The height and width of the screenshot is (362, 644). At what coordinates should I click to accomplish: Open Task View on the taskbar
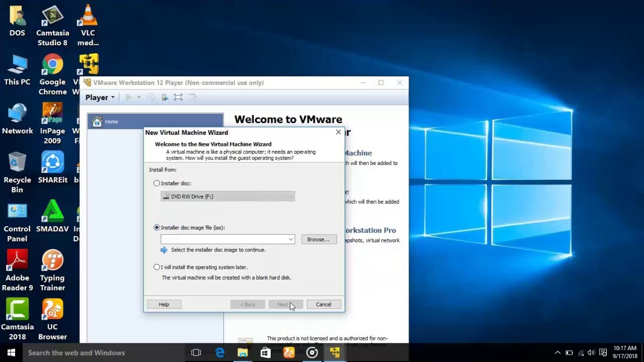tap(196, 352)
